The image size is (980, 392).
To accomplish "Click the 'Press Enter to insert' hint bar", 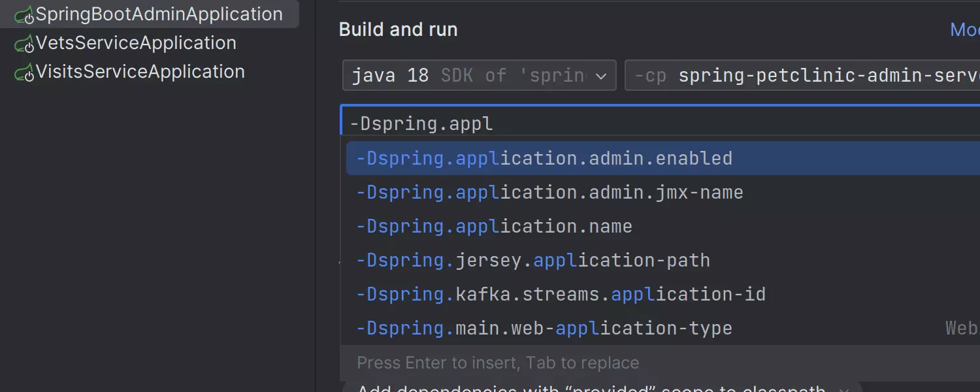I will pyautogui.click(x=498, y=363).
